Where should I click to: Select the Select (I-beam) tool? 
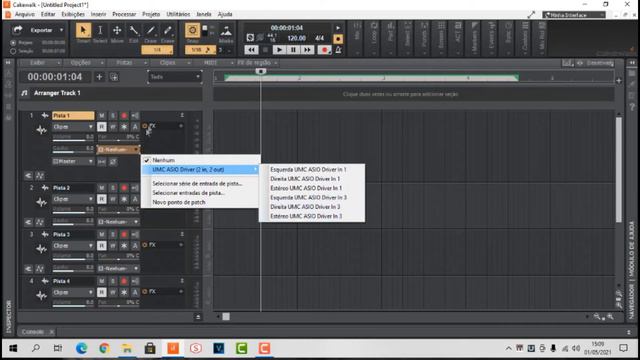click(x=100, y=30)
